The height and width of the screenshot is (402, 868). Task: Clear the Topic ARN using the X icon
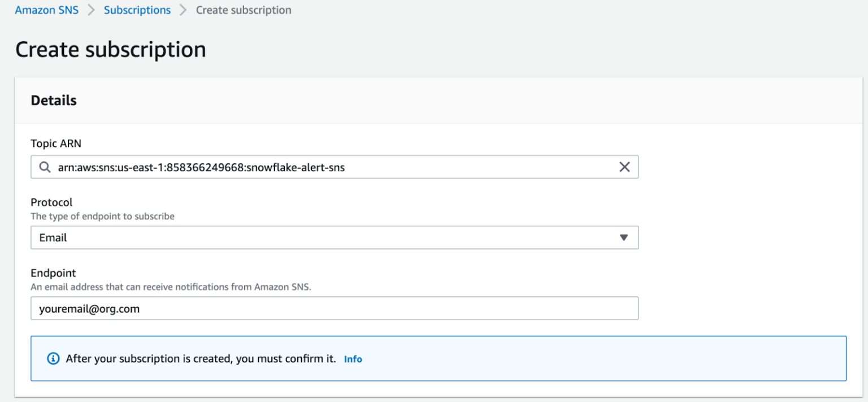coord(624,167)
